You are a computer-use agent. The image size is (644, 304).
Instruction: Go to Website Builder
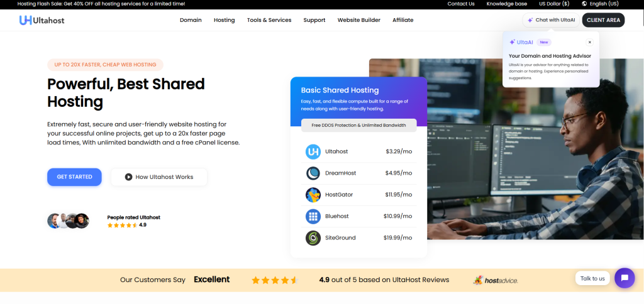click(x=359, y=20)
